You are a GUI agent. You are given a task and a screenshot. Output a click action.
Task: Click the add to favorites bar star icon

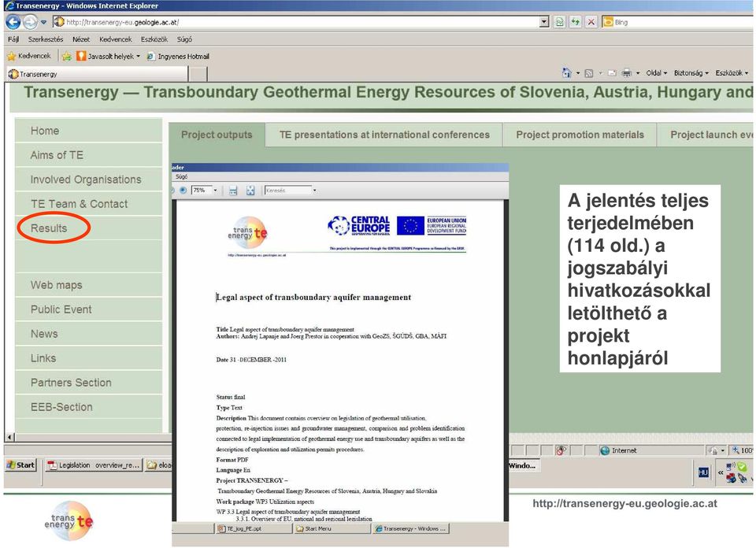point(66,57)
